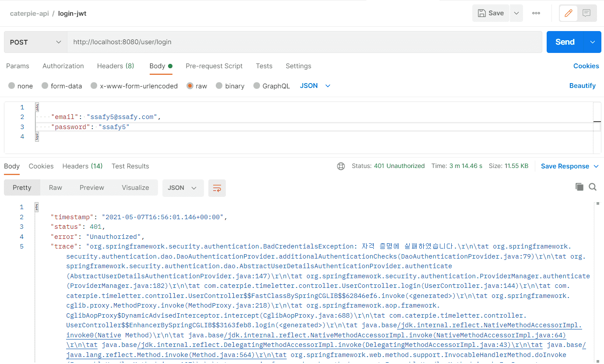Copy response with the copy icon
This screenshot has width=604, height=364.
pos(579,187)
